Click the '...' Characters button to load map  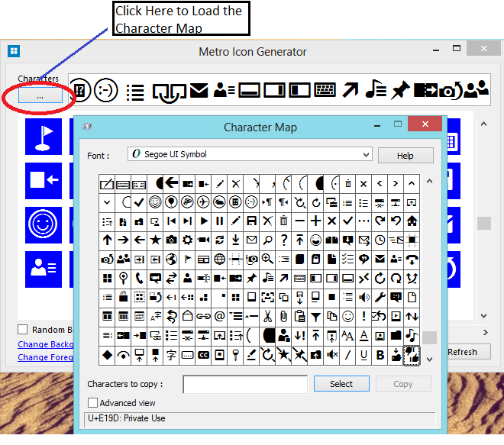click(40, 95)
